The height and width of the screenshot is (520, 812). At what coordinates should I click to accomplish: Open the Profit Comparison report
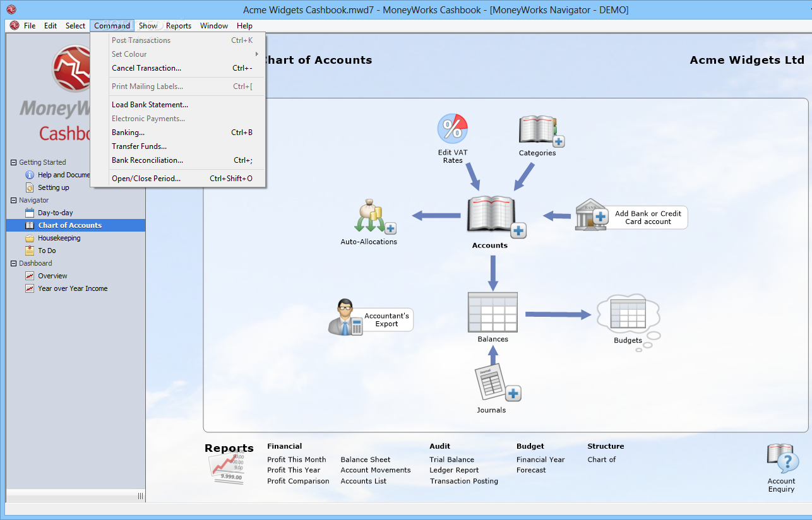click(x=298, y=481)
